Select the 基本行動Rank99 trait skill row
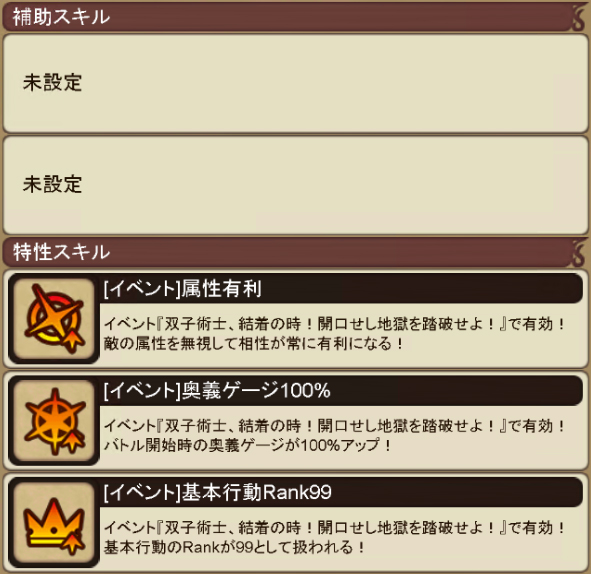This screenshot has width=591, height=574. 296,523
